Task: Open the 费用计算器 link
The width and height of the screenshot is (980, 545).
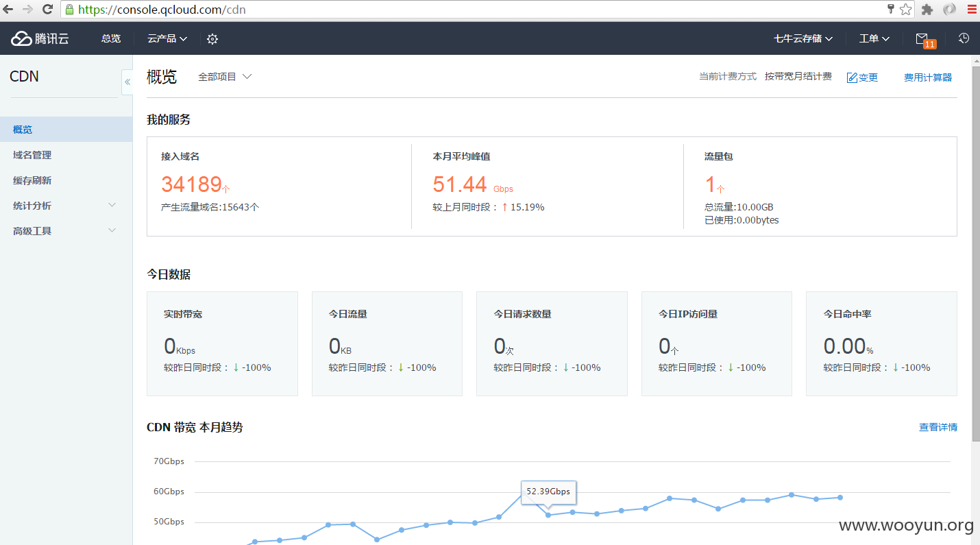Action: pos(928,77)
